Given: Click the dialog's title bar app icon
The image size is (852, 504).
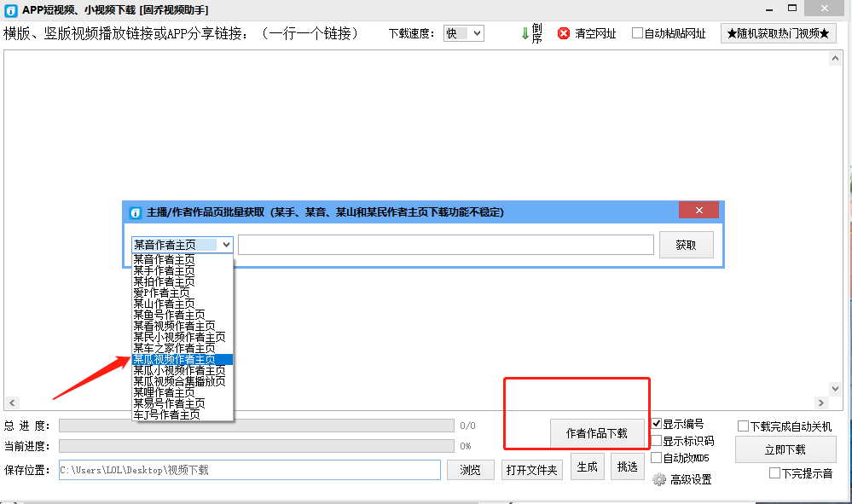Looking at the screenshot, I should (136, 212).
